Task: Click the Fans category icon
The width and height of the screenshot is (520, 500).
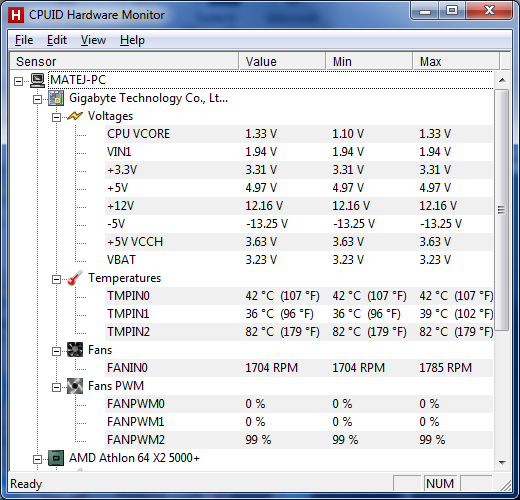Action: pos(75,350)
